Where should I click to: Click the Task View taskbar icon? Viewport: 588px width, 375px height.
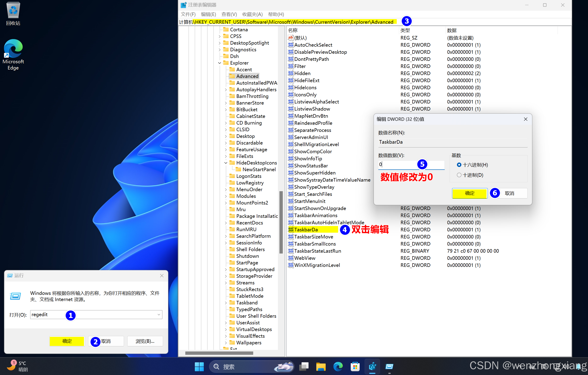[x=304, y=367]
